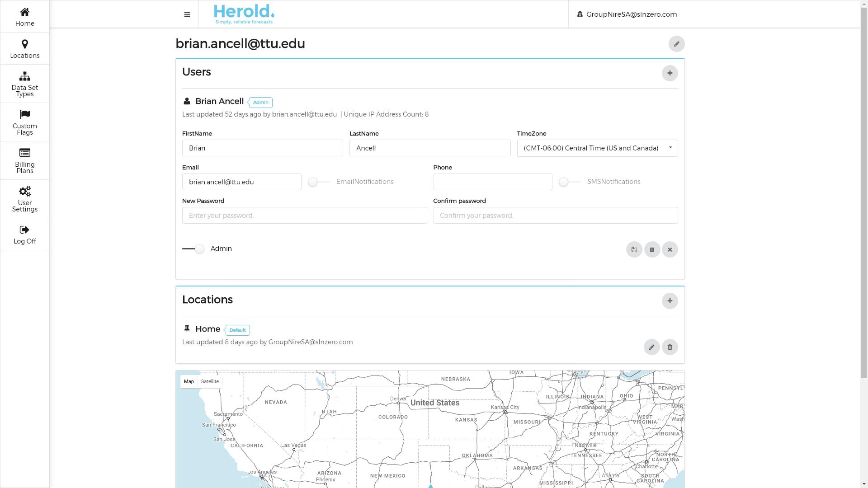This screenshot has height=488, width=868.
Task: Log Off using the sidebar icon
Action: pyautogui.click(x=25, y=234)
